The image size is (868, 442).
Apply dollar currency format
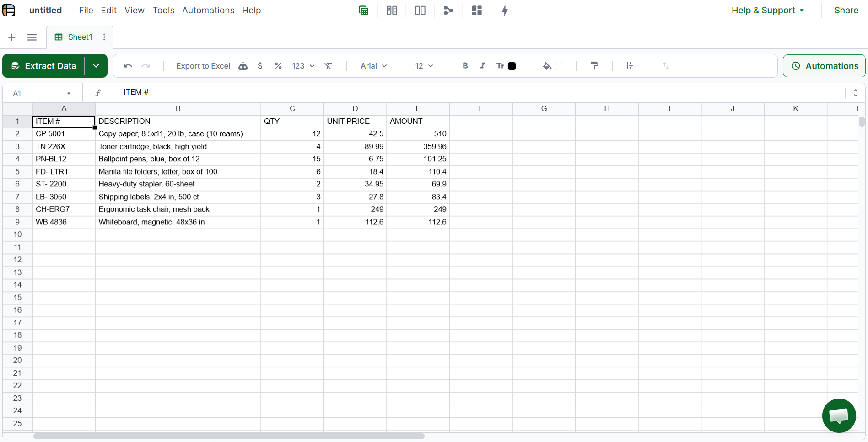click(260, 66)
